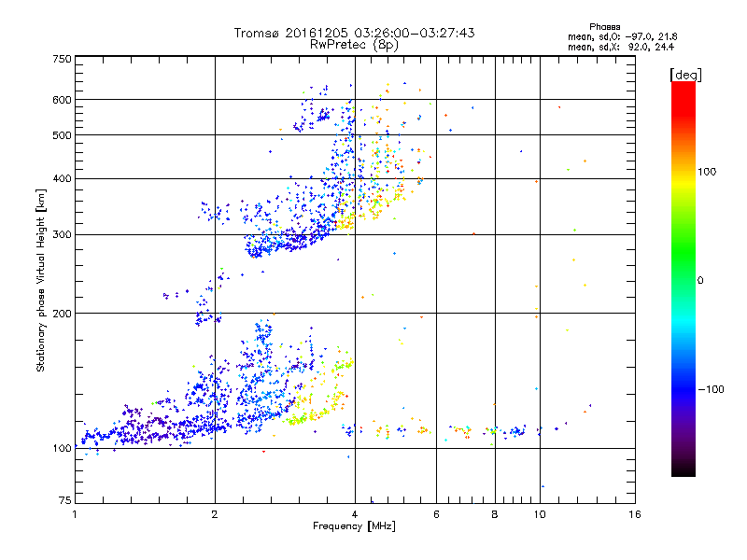Click the 'Phases' heading text
Viewport: 747px width, 560px height.
604,27
